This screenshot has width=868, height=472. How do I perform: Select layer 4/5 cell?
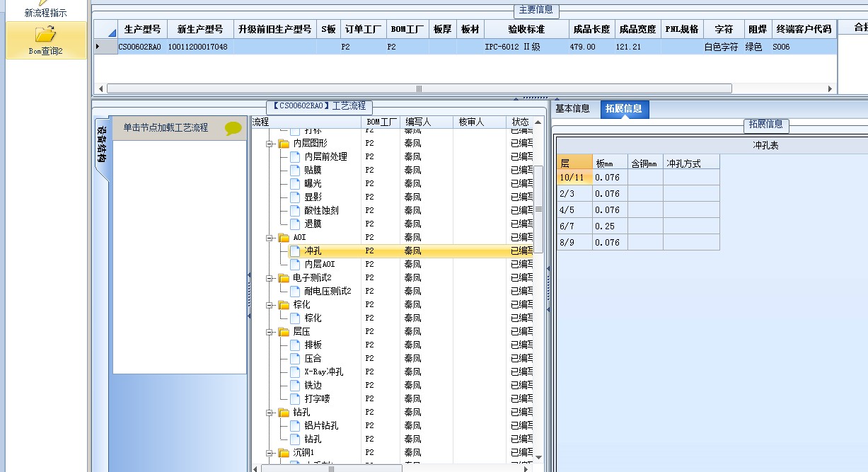point(574,209)
